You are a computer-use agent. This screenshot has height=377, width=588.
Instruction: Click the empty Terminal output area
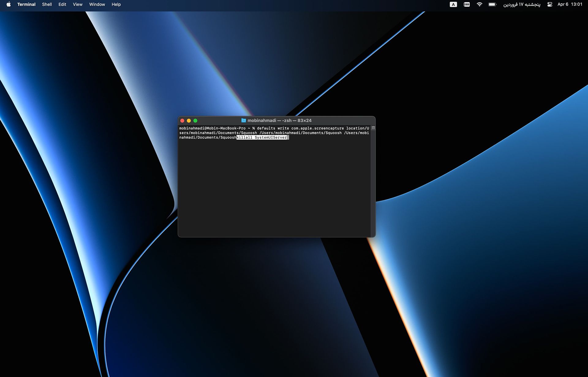point(274,188)
